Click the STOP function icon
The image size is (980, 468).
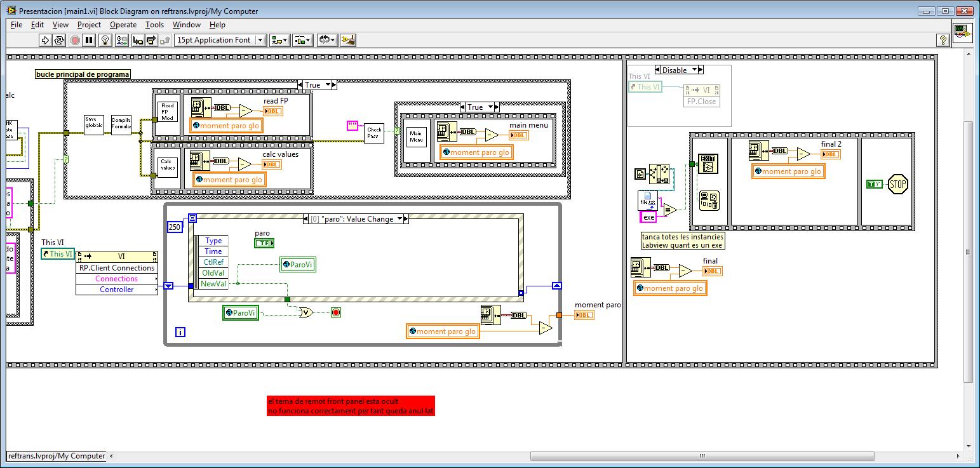tap(898, 184)
